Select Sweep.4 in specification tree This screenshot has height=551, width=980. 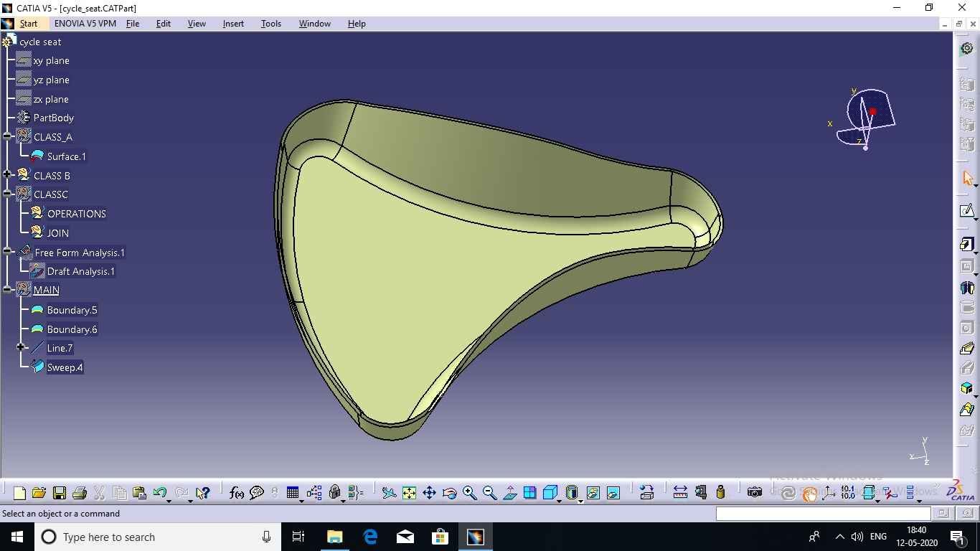(x=65, y=367)
